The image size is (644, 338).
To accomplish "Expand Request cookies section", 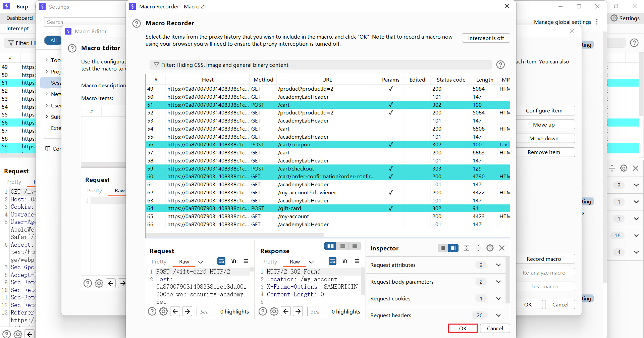I will coord(498,298).
